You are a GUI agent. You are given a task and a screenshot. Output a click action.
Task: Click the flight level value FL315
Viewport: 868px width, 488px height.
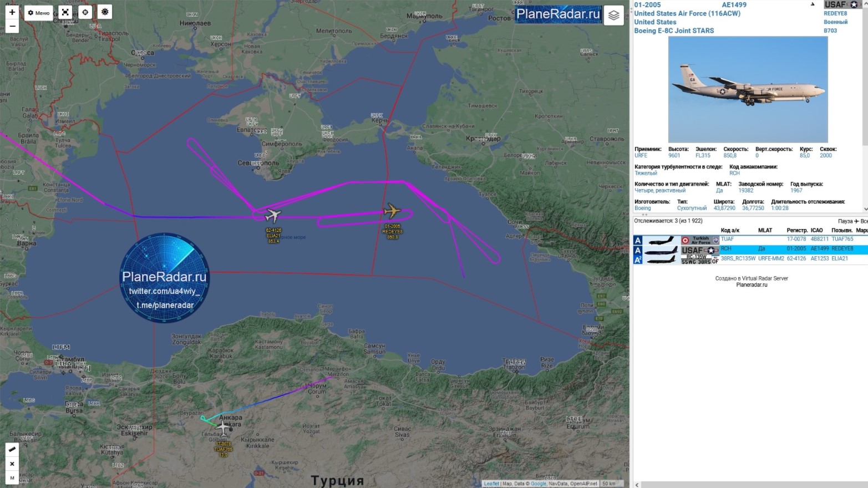tap(703, 156)
